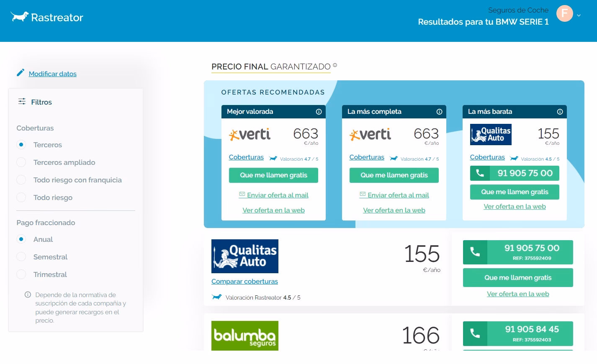Click Que me llamen gratis under Mejor valorada

point(273,175)
